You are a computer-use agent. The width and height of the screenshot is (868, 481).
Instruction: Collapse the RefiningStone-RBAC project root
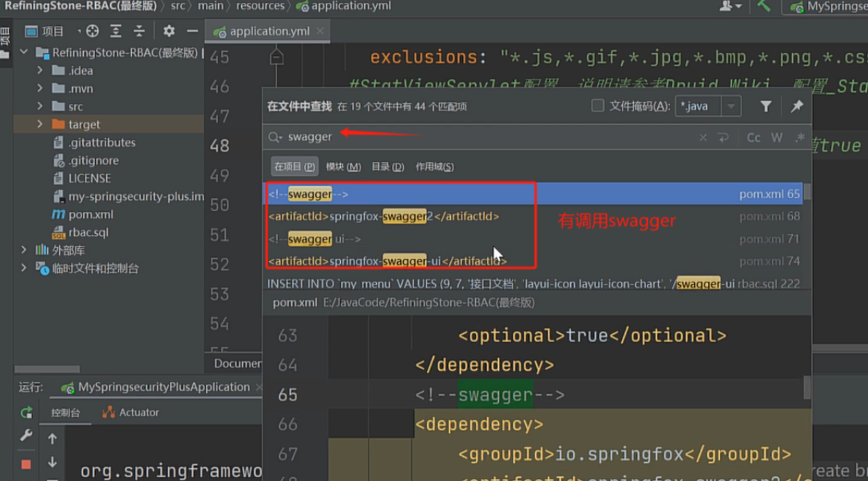[x=24, y=52]
